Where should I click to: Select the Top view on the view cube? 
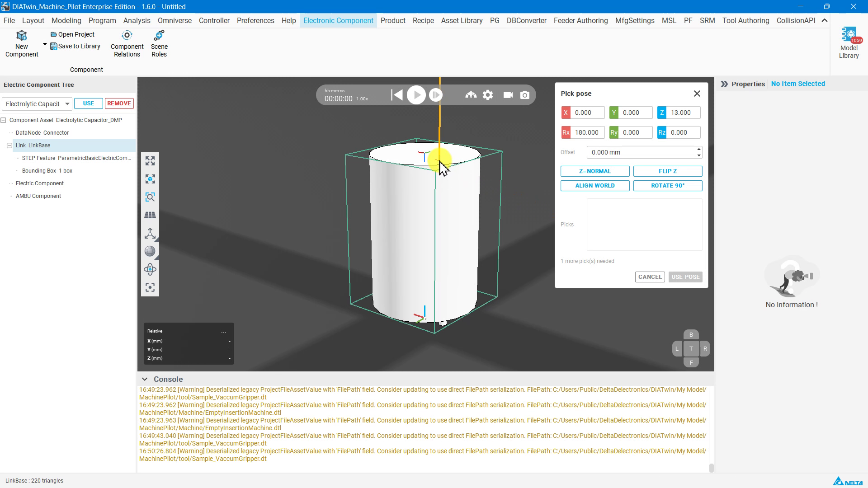[x=691, y=349]
